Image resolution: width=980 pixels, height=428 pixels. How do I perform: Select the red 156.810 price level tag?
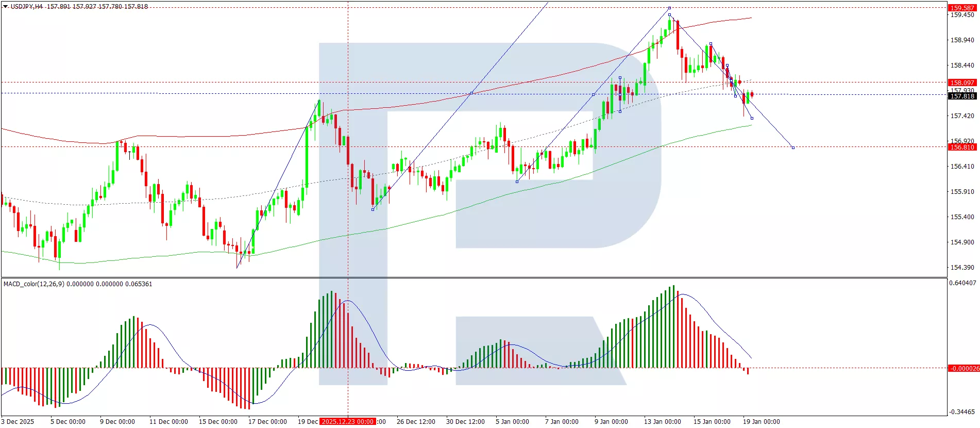tap(962, 147)
